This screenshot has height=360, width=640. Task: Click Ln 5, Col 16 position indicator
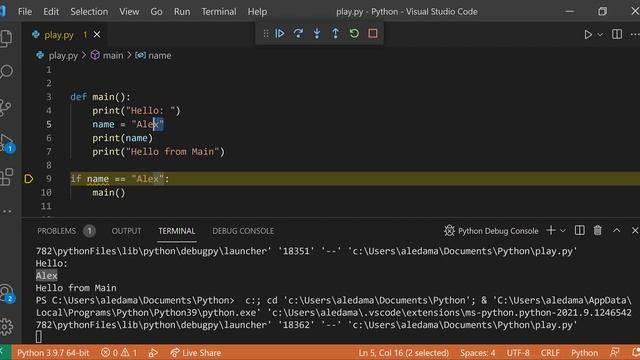point(404,353)
